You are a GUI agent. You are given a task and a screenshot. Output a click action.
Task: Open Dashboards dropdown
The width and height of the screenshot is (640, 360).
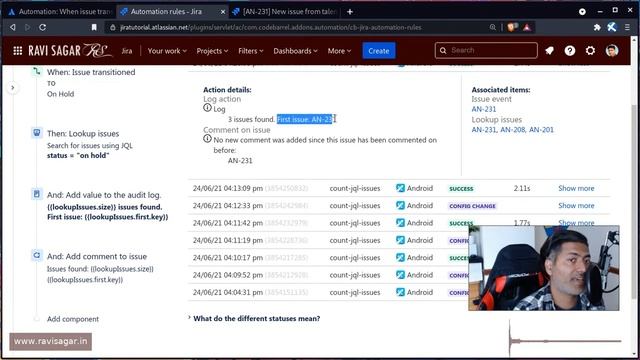295,51
